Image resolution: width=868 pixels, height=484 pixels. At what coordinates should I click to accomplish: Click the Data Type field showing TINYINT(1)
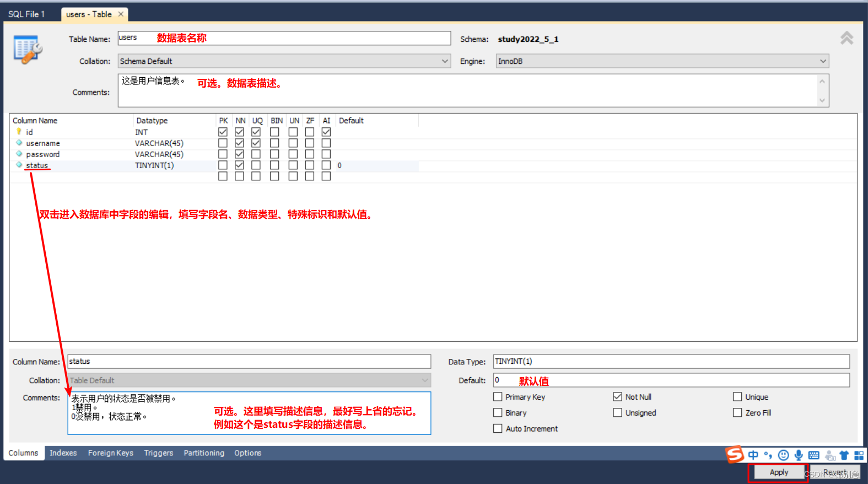671,362
